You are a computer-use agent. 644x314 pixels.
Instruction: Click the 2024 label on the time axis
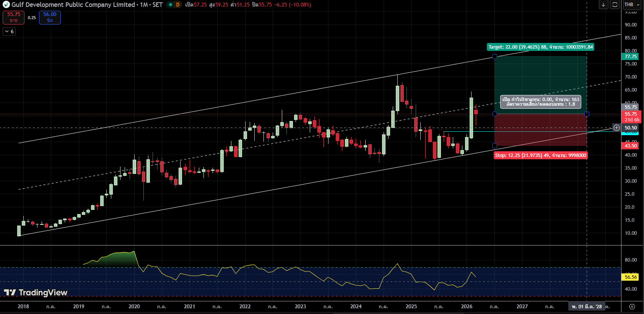(x=356, y=306)
